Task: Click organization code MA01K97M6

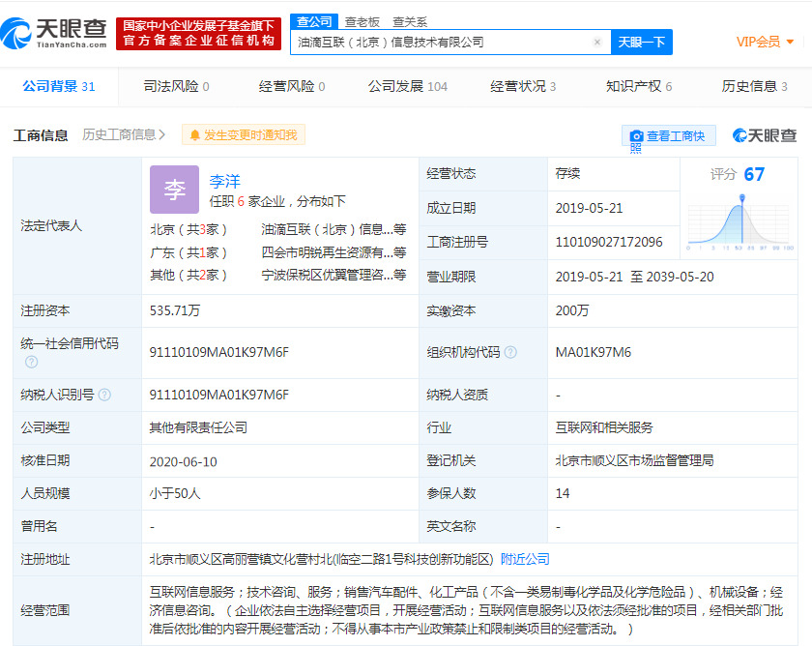Action: tap(594, 352)
